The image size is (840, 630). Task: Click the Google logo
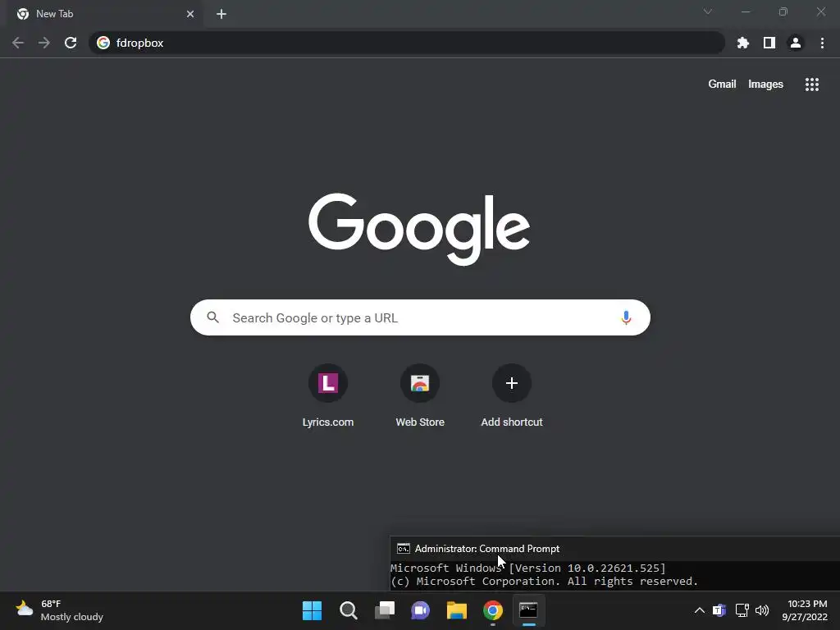[x=419, y=230]
